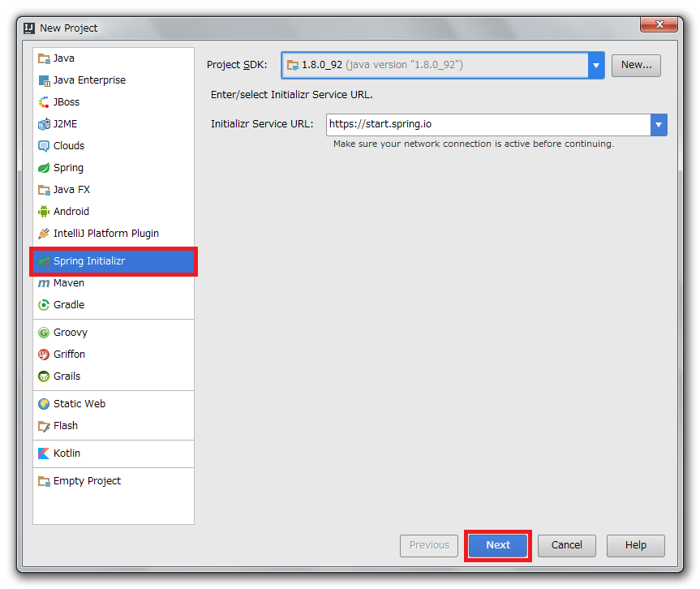Select the Java folder icon
This screenshot has width=700, height=589.
click(x=44, y=58)
